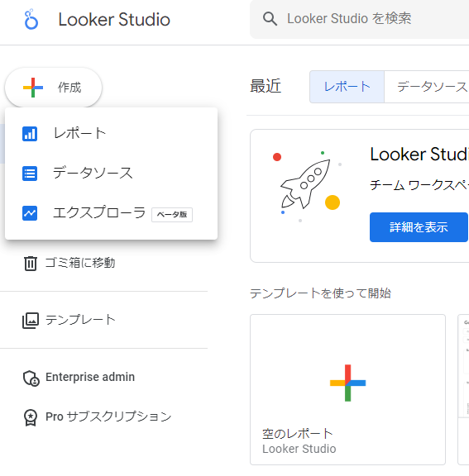Image resolution: width=469 pixels, height=476 pixels.
Task: Focus the Looker Studio を検索 search field
Action: [359, 19]
